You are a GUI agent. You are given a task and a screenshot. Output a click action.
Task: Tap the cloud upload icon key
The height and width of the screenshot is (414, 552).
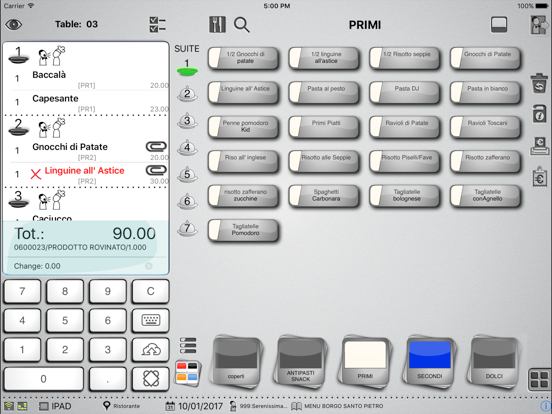[150, 350]
